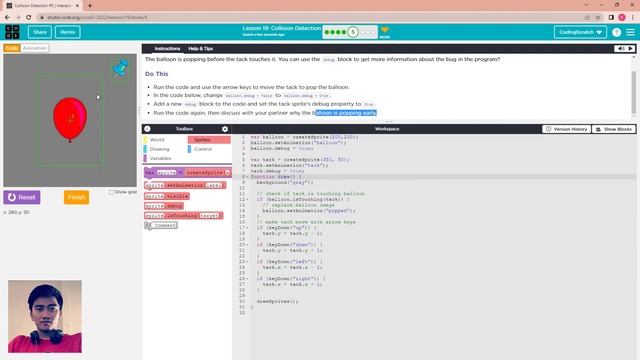The image size is (640, 360).
Task: Click the instructions panel scrollbar
Action: (633, 92)
